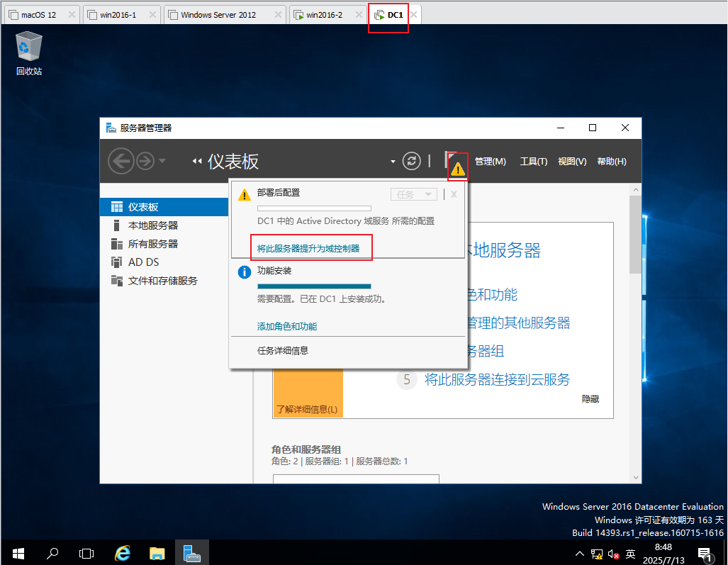728x565 pixels.
Task: Open Task View on the taskbar
Action: [x=86, y=553]
